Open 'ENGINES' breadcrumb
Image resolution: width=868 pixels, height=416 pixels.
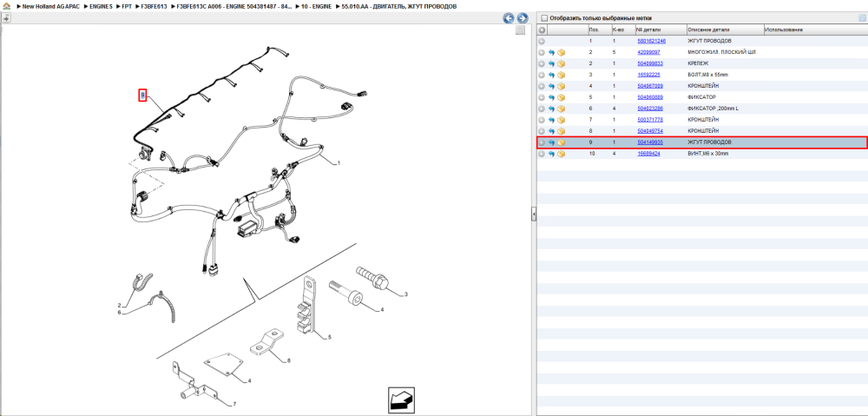point(101,6)
